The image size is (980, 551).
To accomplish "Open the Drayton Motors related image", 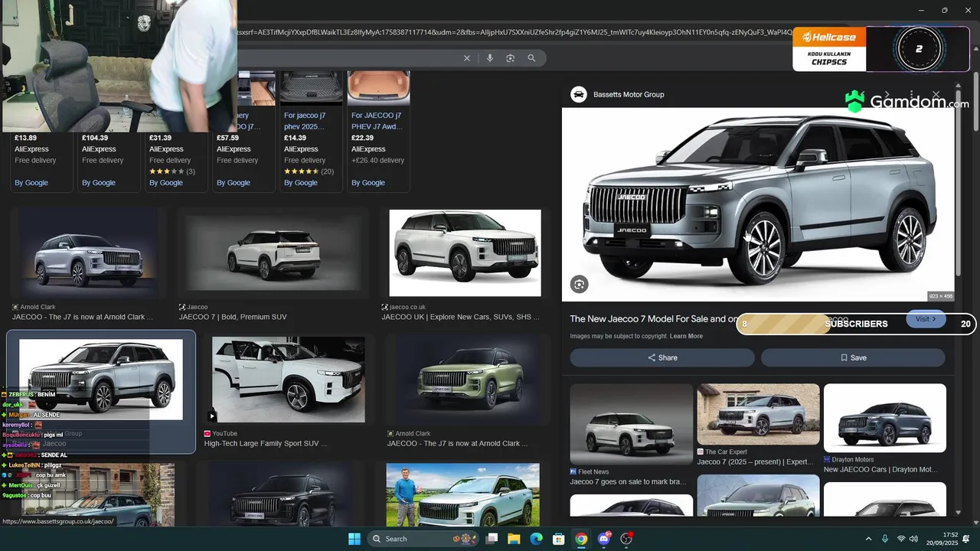I will click(x=885, y=418).
